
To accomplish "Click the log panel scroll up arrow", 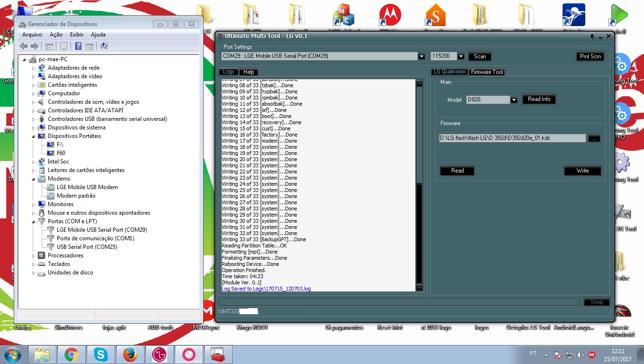I will (x=419, y=83).
